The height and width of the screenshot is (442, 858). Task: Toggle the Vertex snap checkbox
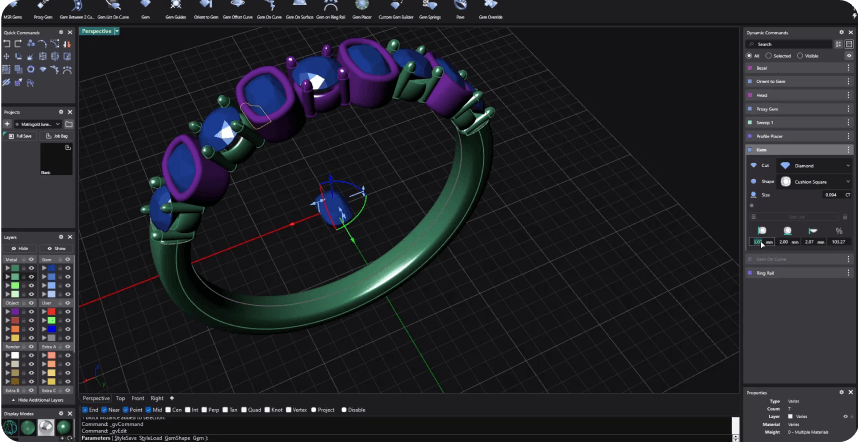click(x=290, y=409)
